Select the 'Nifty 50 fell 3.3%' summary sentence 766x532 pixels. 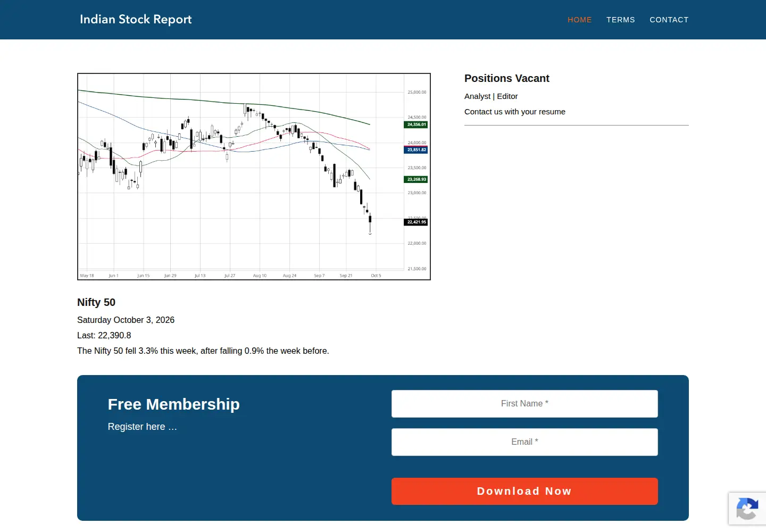(203, 351)
